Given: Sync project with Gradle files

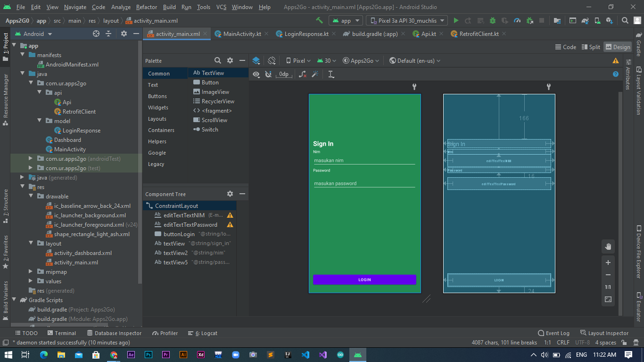Looking at the screenshot, I should [x=585, y=20].
